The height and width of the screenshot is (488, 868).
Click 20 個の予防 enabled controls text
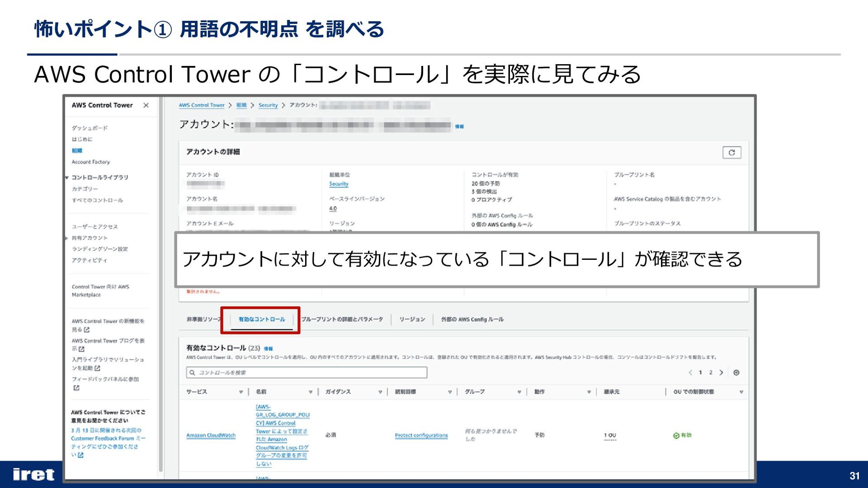point(486,184)
